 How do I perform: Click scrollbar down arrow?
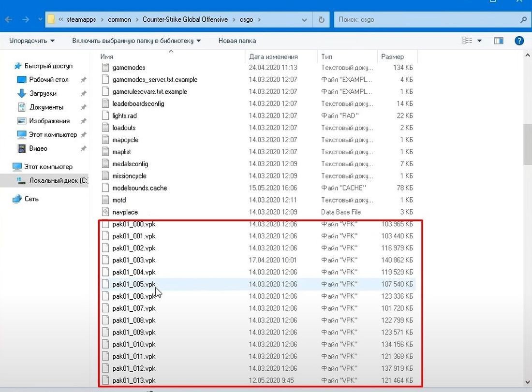click(x=528, y=382)
